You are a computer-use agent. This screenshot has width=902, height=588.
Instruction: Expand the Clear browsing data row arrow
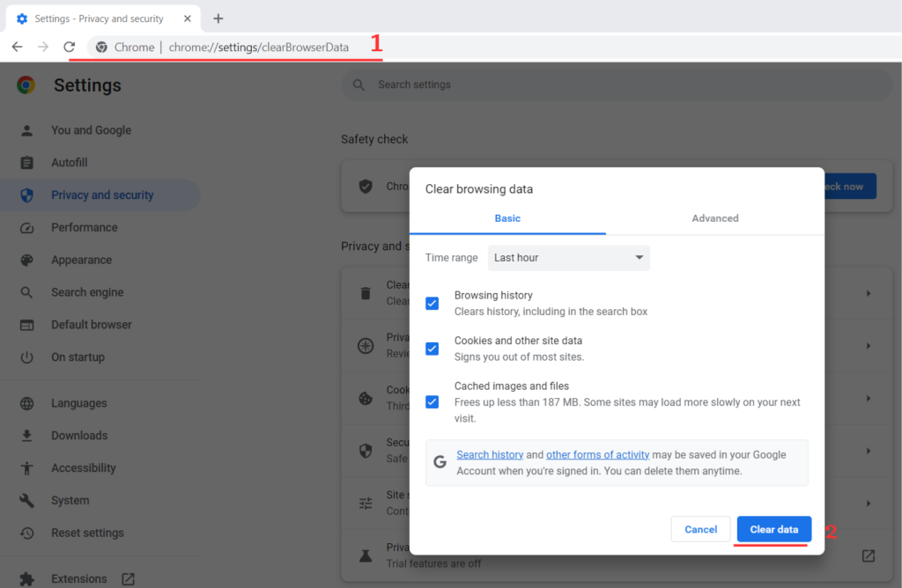[868, 293]
